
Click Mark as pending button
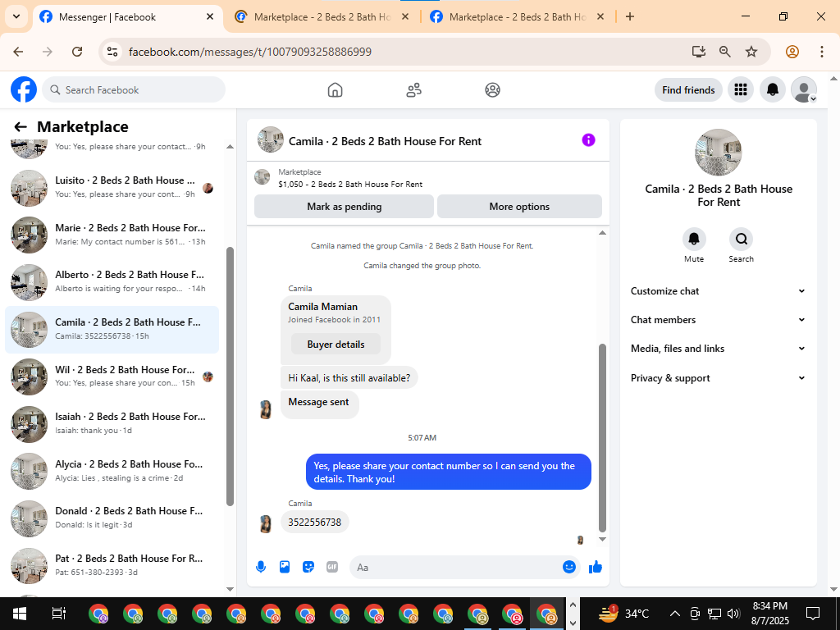(344, 206)
